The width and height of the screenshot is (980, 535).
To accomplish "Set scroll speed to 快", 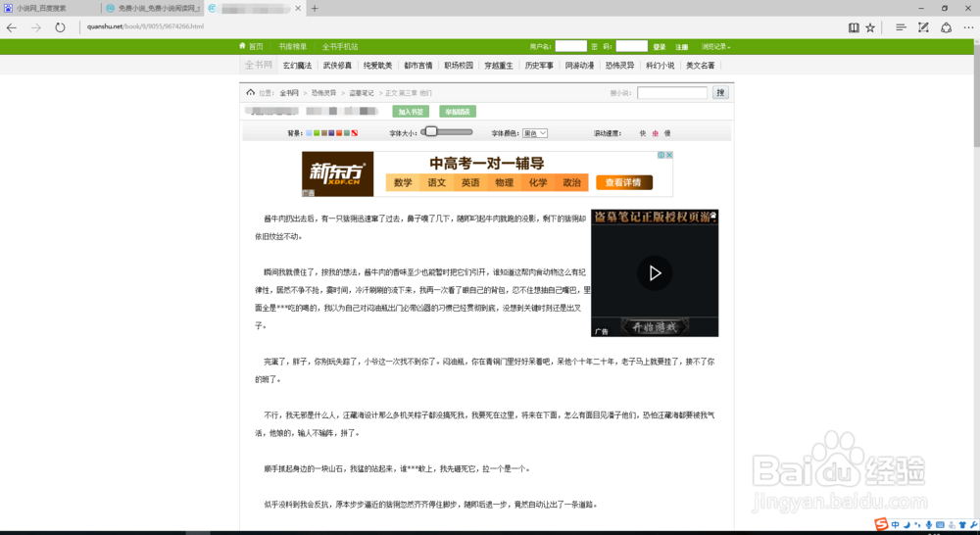I will 643,133.
